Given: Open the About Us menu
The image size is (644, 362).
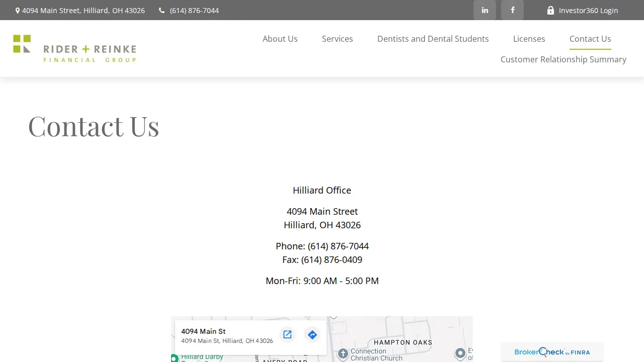Looking at the screenshot, I should 280,39.
